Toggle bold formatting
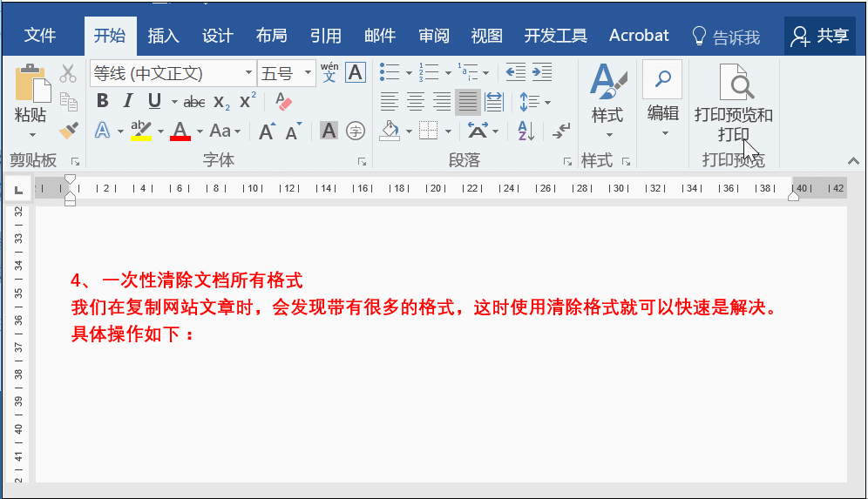The width and height of the screenshot is (868, 499). coord(103,101)
